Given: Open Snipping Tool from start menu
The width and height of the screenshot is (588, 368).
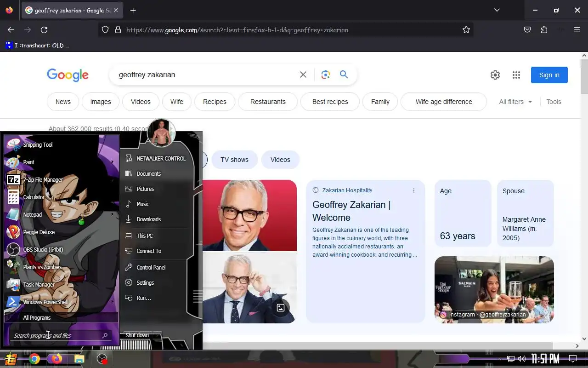Looking at the screenshot, I should (x=61, y=144).
